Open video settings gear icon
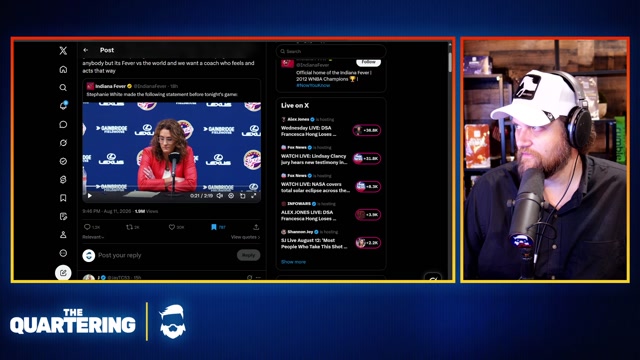Screen dimensions: 640x360 coord(231,196)
